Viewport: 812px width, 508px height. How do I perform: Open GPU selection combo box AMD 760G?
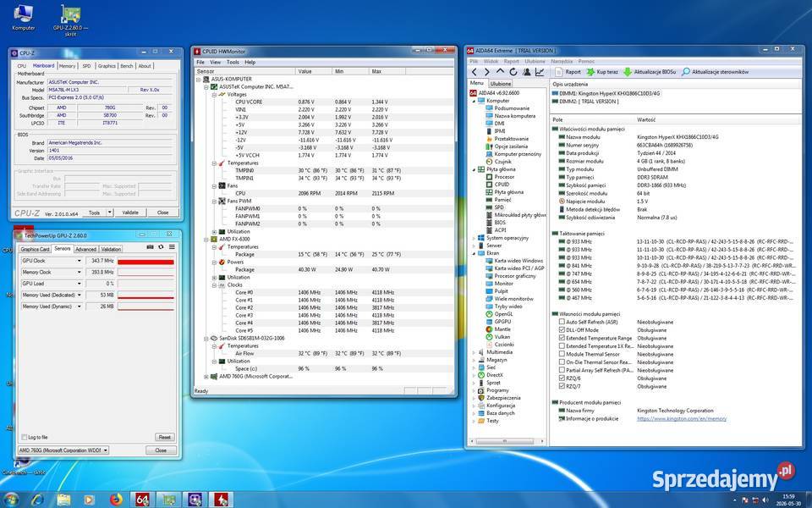[x=63, y=450]
